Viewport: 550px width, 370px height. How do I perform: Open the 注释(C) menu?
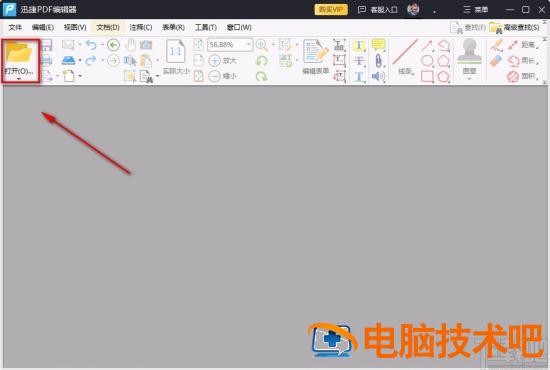[141, 27]
